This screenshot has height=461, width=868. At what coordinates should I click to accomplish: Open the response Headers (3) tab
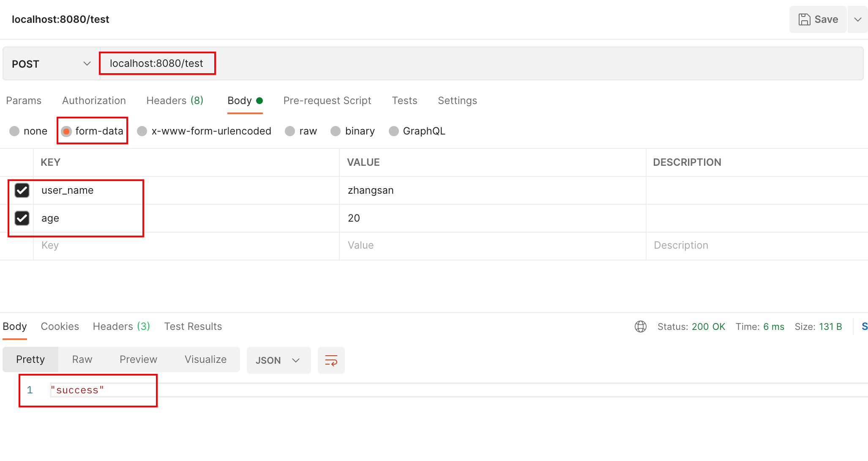click(121, 327)
